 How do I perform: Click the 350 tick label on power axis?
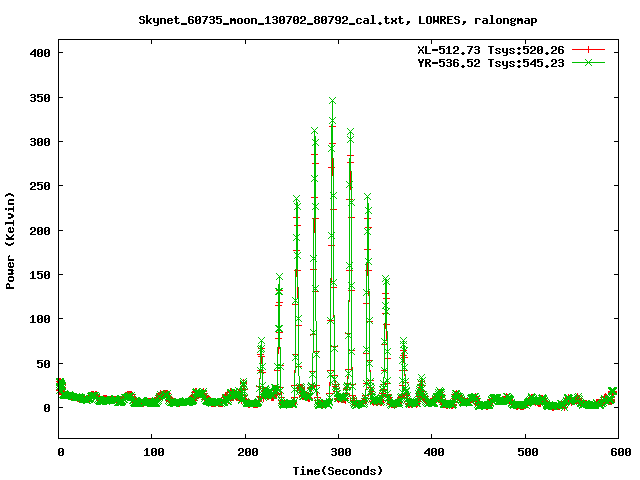40,98
